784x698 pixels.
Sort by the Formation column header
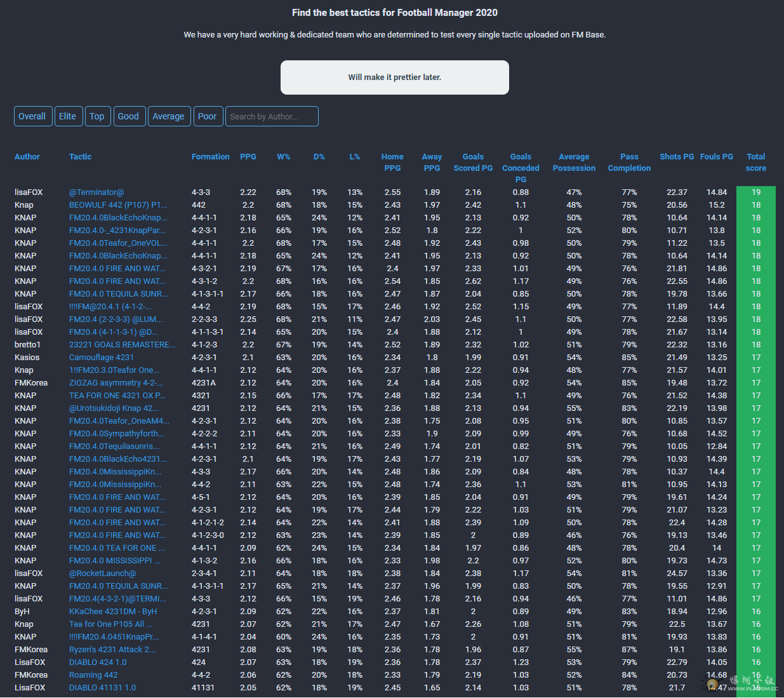[210, 157]
